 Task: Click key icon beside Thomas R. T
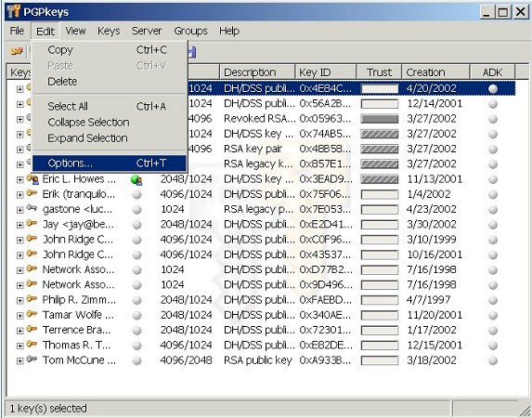pos(32,344)
